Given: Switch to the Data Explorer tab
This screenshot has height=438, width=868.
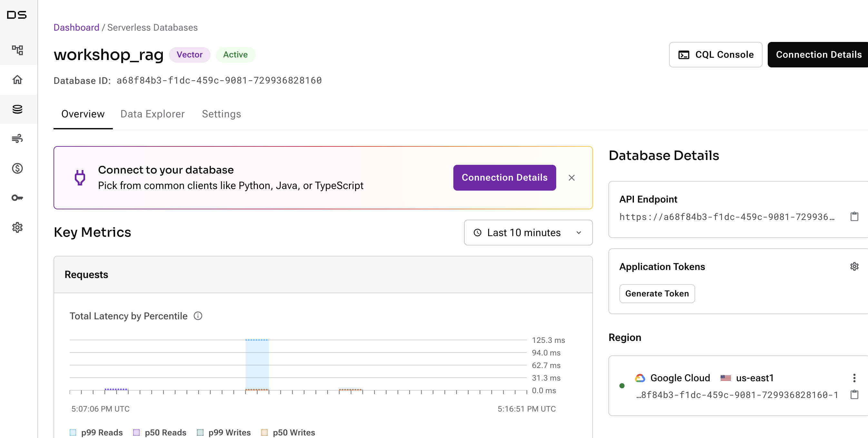Looking at the screenshot, I should (x=153, y=114).
